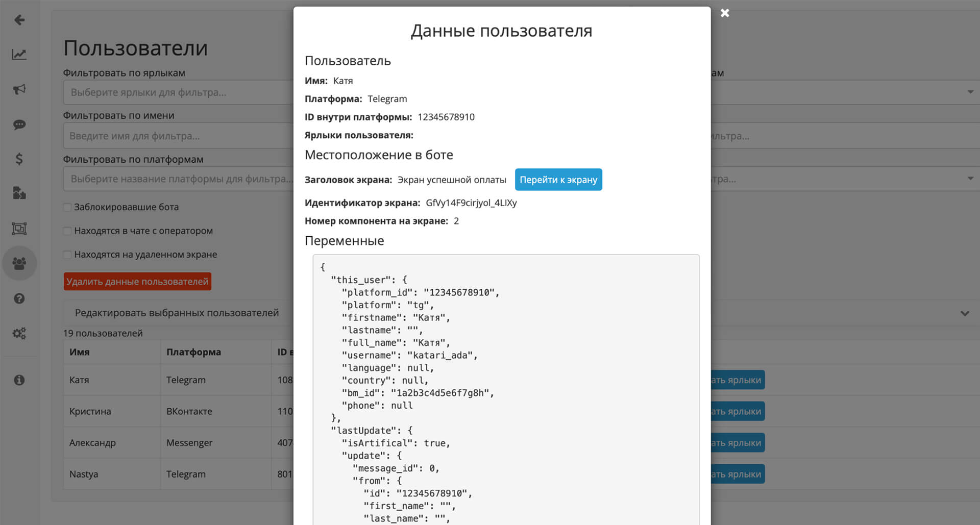The height and width of the screenshot is (525, 980).
Task: Tick 'Находится в чате с оператором' checkbox
Action: pyautogui.click(x=67, y=231)
